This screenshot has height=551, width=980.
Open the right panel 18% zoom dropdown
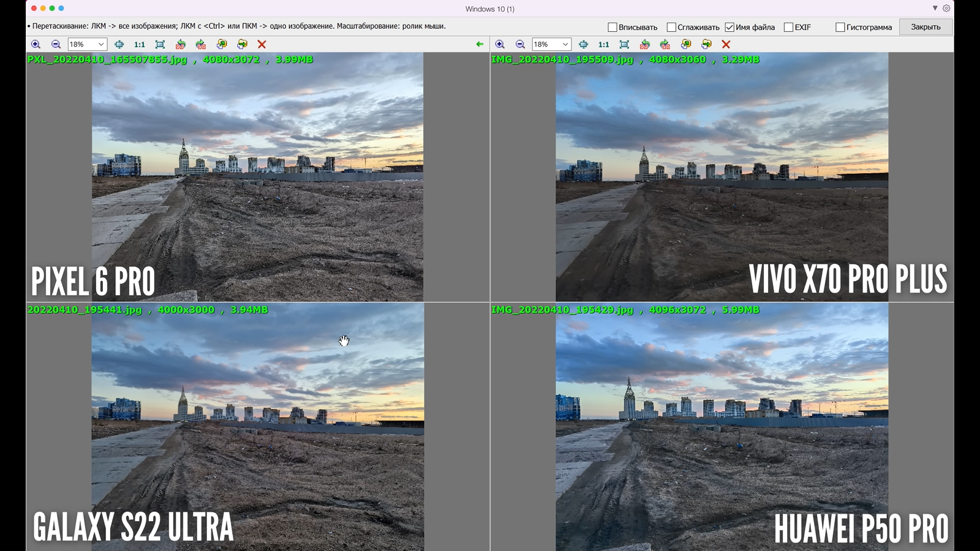click(565, 44)
